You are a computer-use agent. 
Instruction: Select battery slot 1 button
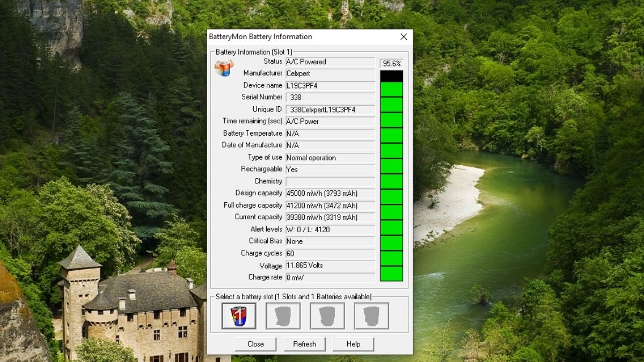239,316
